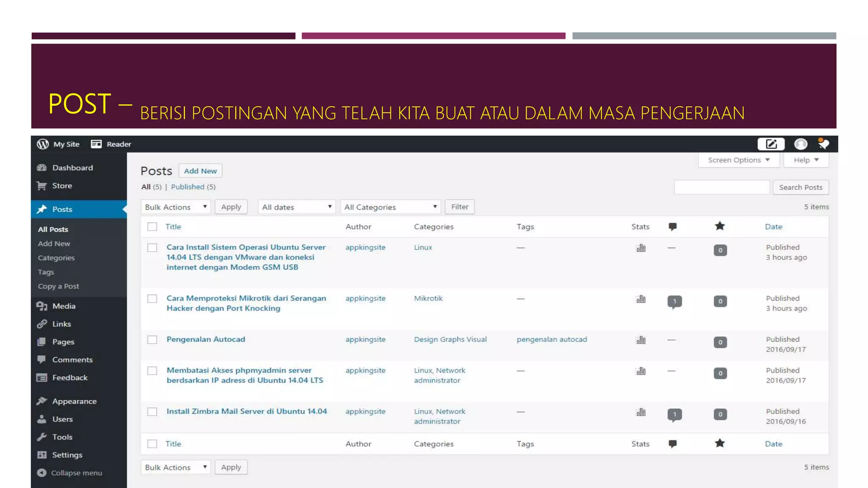Select checkbox for Mikrotik Port Knocking post
This screenshot has height=488, width=868.
click(x=152, y=299)
